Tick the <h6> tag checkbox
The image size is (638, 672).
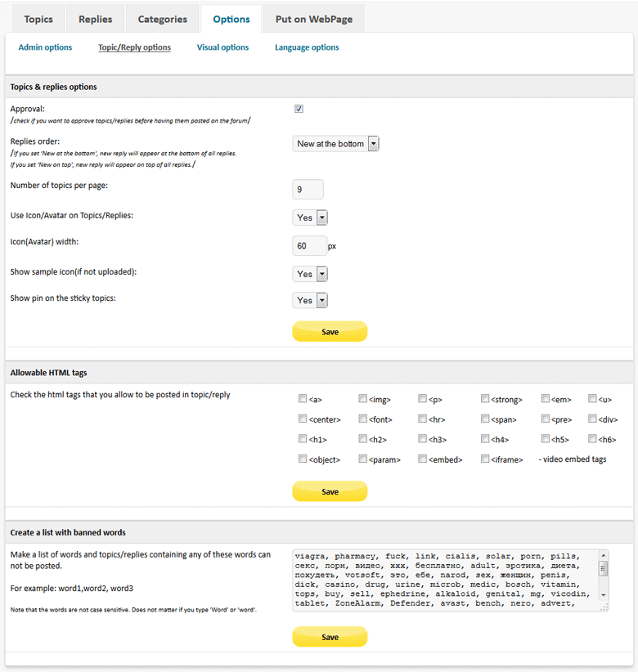click(x=592, y=438)
